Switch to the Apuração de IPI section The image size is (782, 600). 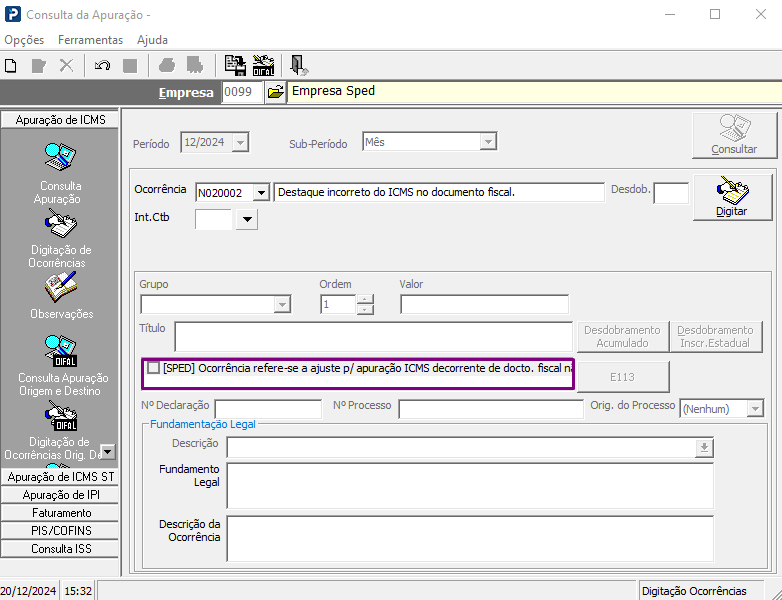60,495
